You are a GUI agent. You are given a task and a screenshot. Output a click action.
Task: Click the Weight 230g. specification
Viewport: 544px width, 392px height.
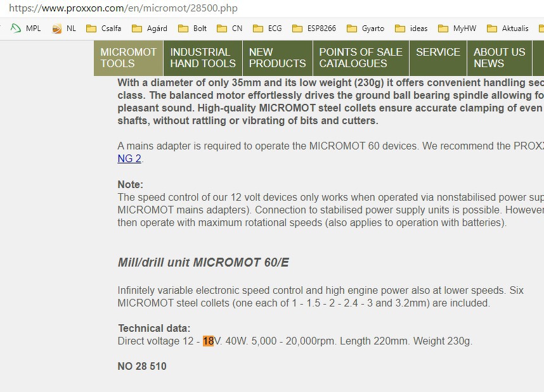[x=443, y=341]
